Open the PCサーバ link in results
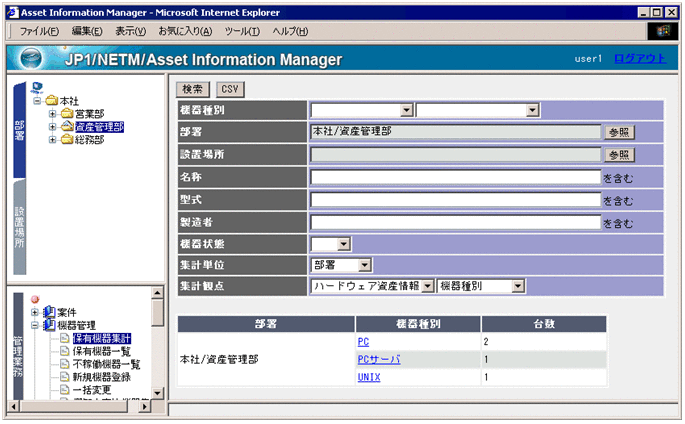 (379, 359)
